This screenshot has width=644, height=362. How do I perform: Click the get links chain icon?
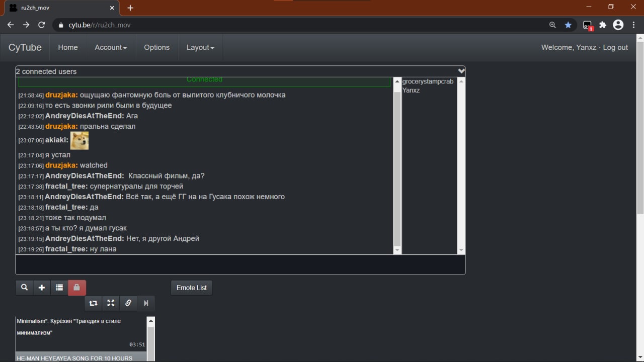[x=128, y=303]
